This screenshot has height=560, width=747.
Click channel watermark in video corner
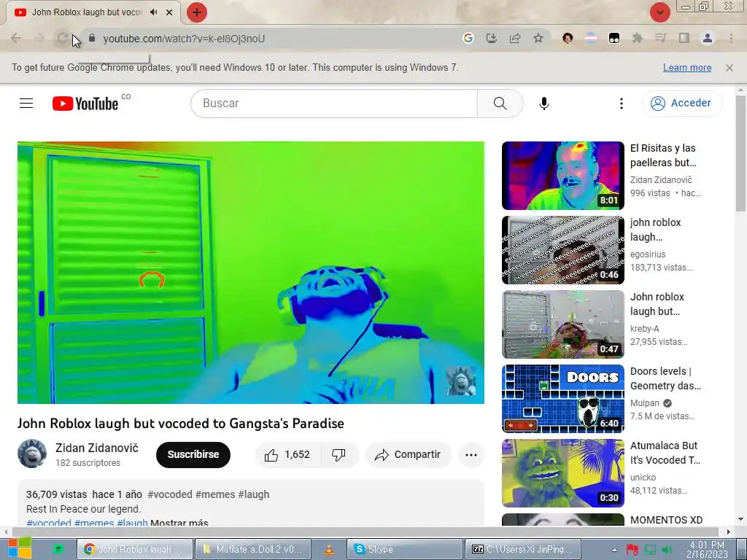click(461, 381)
